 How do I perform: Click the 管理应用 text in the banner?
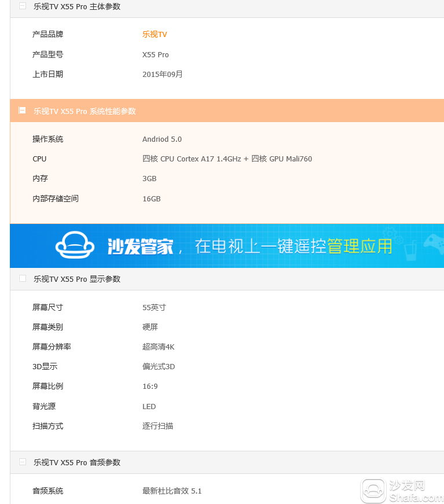(x=359, y=247)
